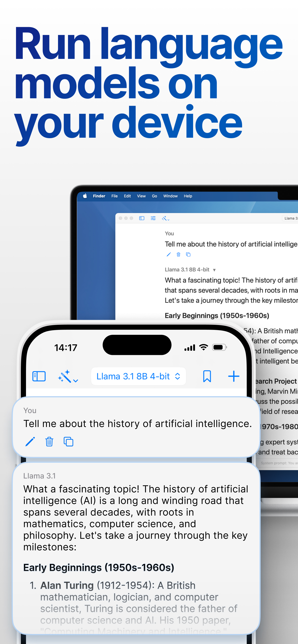Screen dimensions: 298x644
Task: Select the Early Beginnings heading on phone
Action: [99, 567]
